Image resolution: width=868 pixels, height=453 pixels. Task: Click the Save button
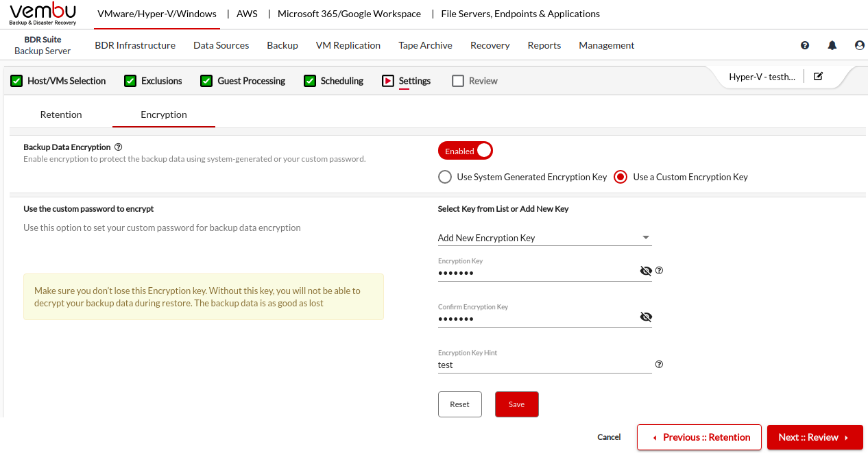pos(516,404)
